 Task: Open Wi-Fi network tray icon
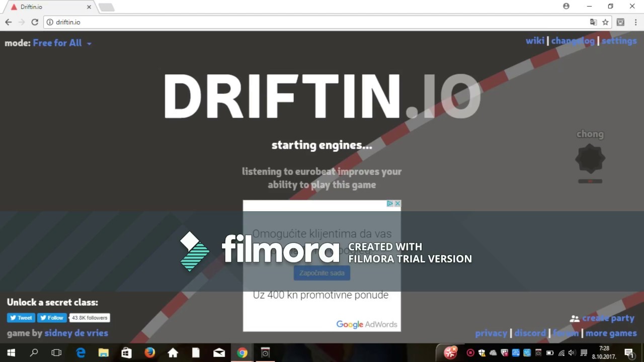561,353
